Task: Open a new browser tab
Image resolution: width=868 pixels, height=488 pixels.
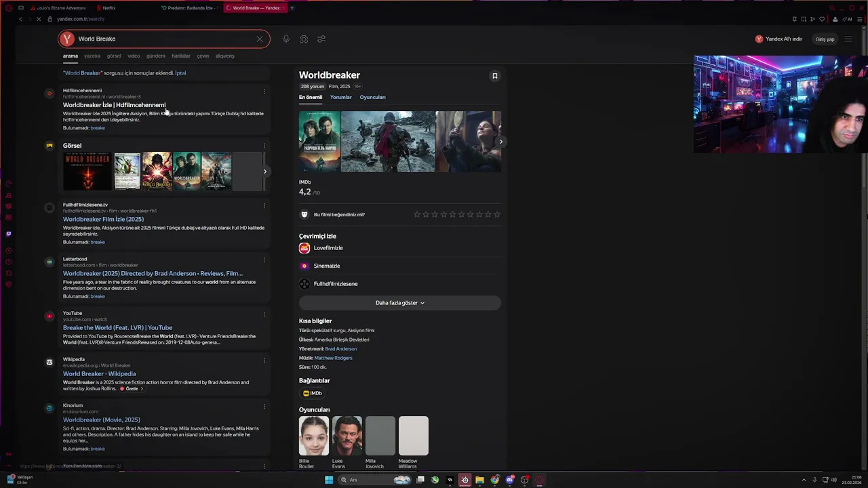Action: (x=292, y=7)
